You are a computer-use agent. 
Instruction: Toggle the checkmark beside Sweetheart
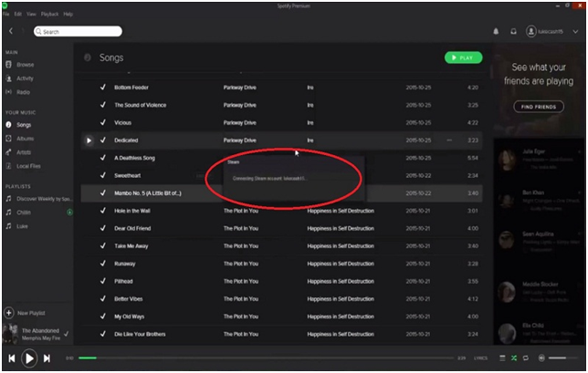click(x=103, y=175)
